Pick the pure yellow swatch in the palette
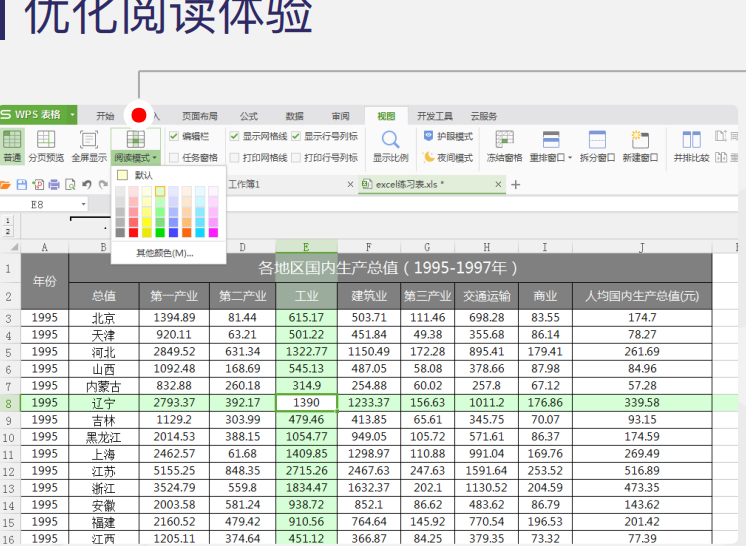Image resolution: width=746 pixels, height=546 pixels. [x=147, y=222]
